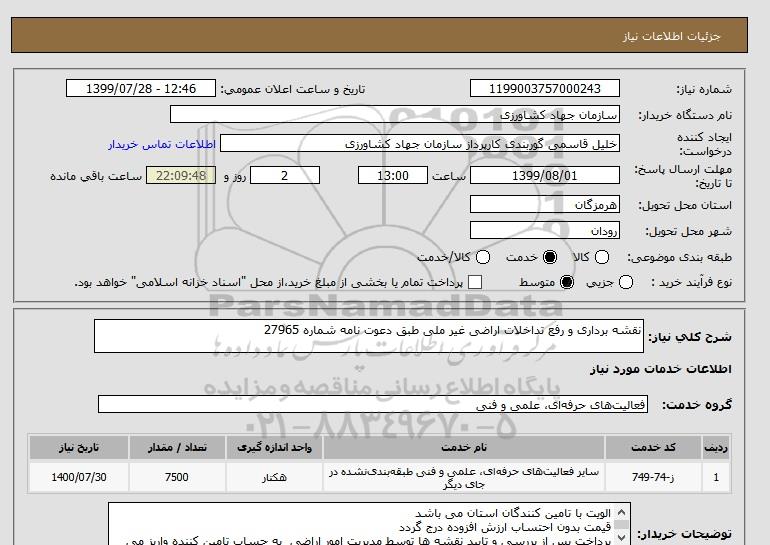This screenshot has width=770, height=545.
Task: Click the کد خدمت column header
Action: coord(653,447)
